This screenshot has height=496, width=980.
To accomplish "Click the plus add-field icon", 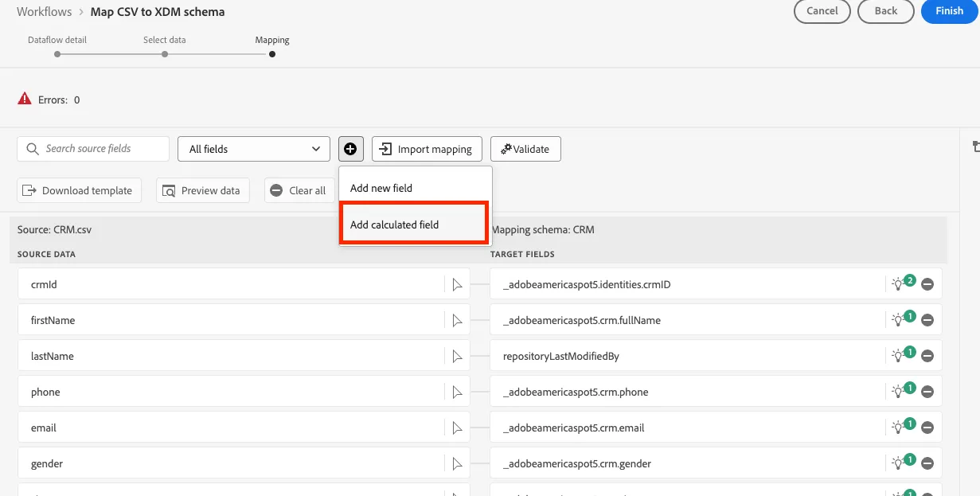I will click(350, 149).
